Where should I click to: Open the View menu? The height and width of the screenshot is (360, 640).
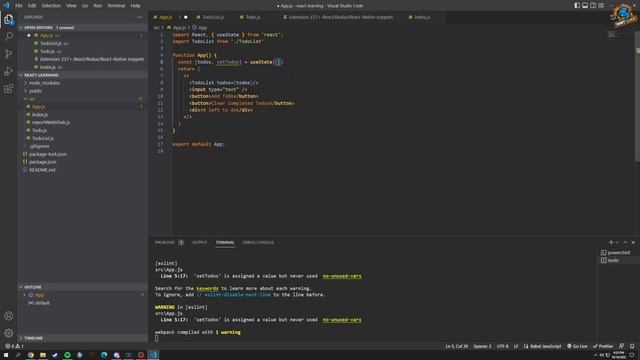click(71, 6)
